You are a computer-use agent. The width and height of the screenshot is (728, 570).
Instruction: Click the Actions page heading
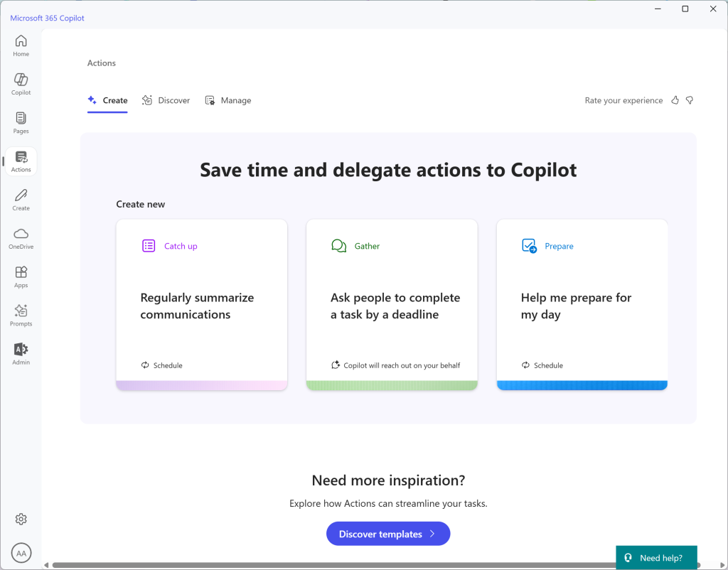101,63
